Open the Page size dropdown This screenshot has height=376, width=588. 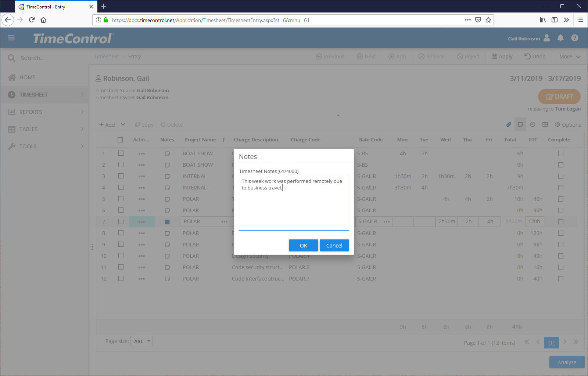[x=141, y=341]
